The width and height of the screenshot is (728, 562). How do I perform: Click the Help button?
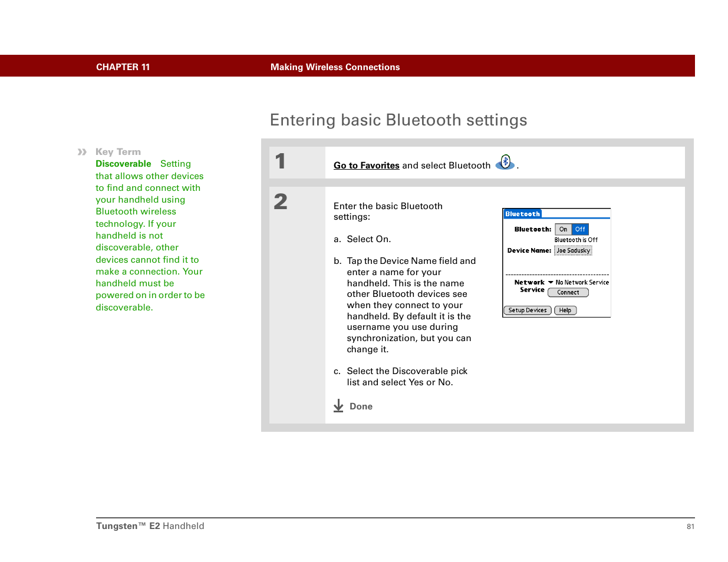point(565,310)
